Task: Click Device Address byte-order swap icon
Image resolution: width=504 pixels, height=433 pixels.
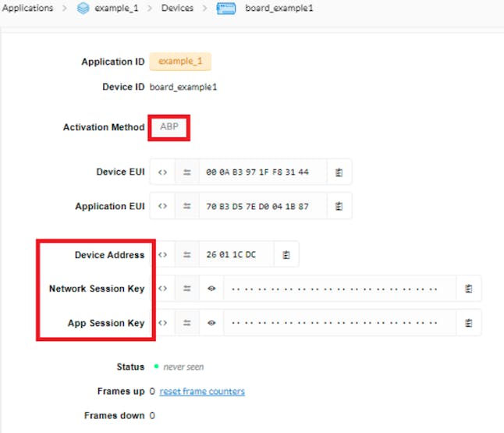Action: (x=187, y=254)
